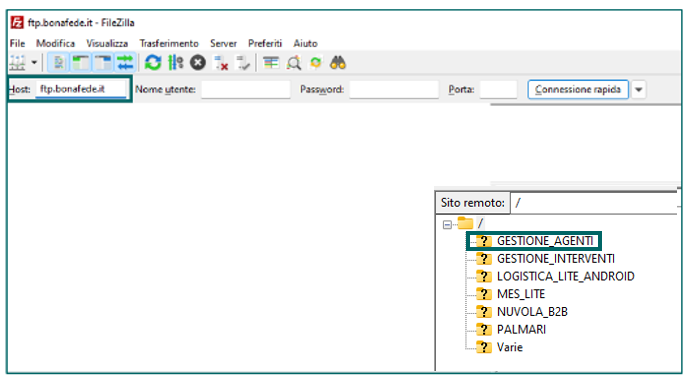
Task: Open directory listing filters icon
Action: coord(271,63)
